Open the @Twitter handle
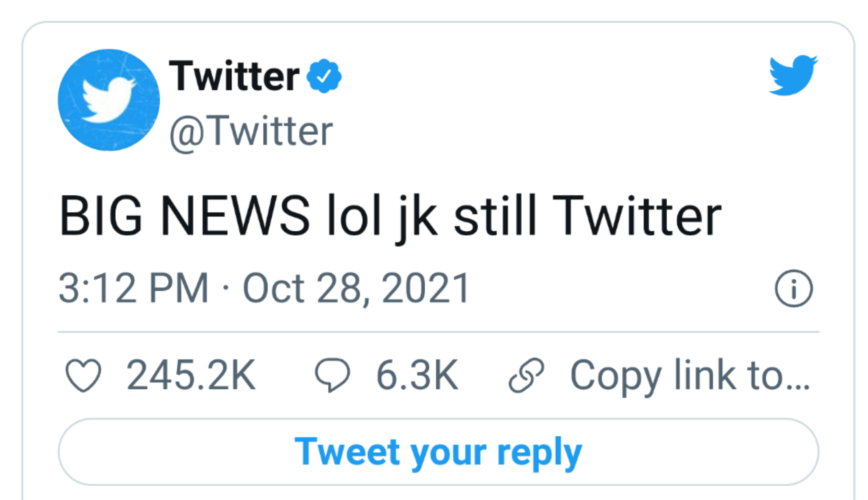 [x=251, y=131]
